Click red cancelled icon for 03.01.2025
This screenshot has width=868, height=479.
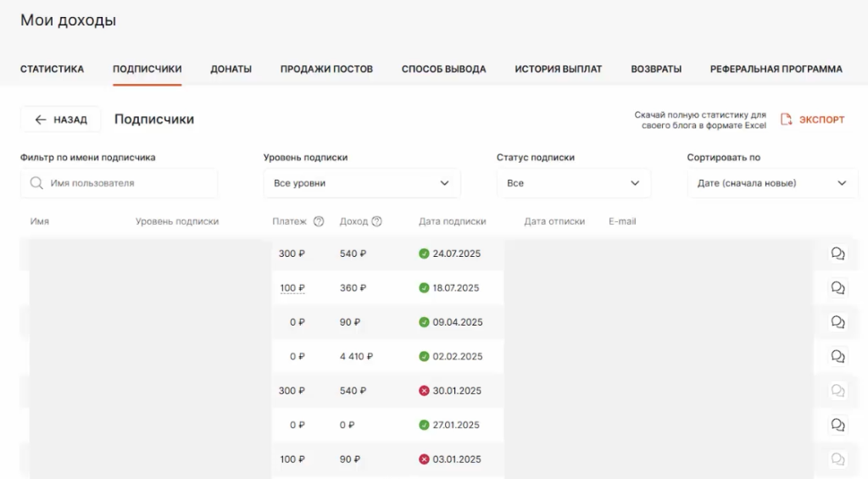click(424, 460)
